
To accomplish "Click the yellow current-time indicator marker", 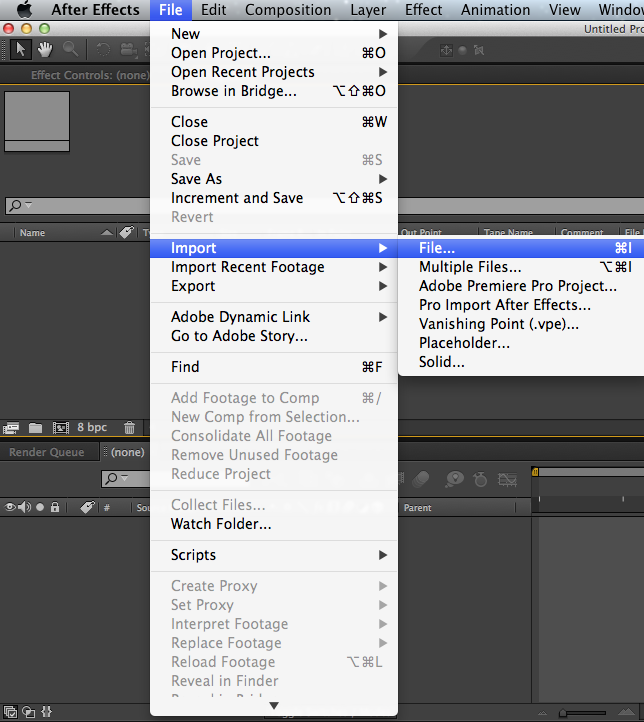I will pyautogui.click(x=535, y=472).
